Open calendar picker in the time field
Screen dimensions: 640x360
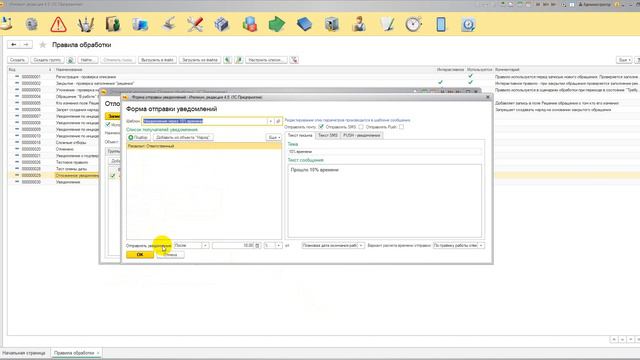[257, 245]
